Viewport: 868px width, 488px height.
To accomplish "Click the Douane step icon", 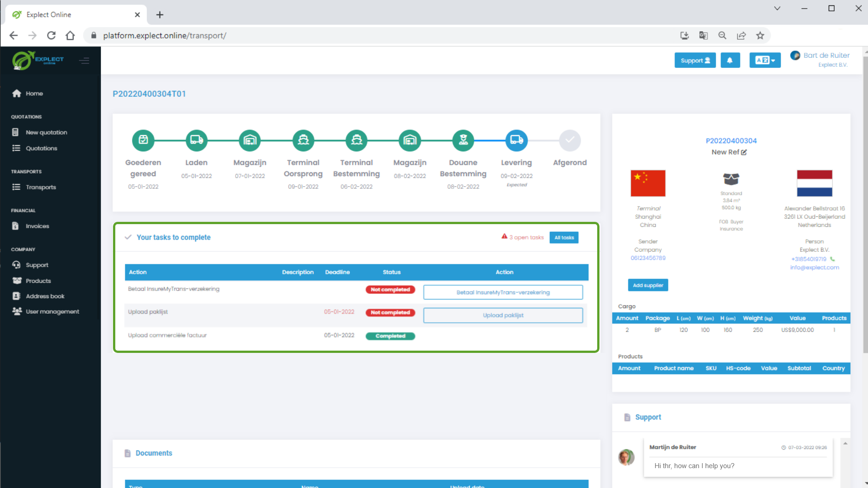I will [x=463, y=140].
